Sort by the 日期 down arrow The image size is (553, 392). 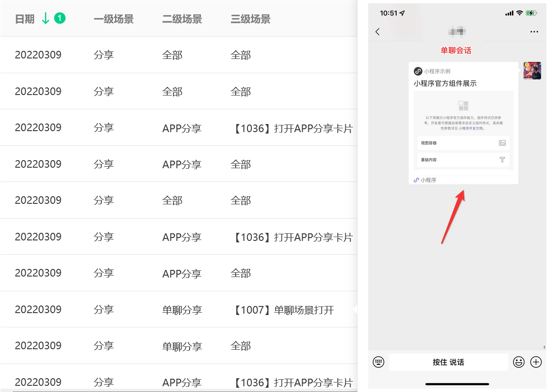[x=46, y=19]
